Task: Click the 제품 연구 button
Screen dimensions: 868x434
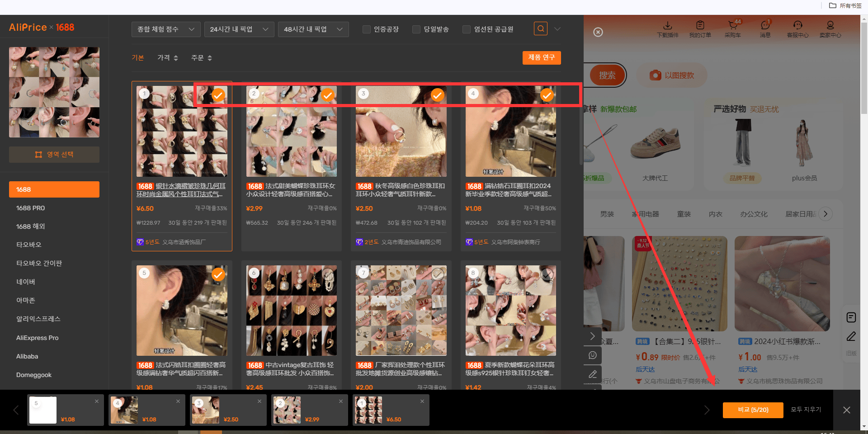Action: tap(542, 57)
